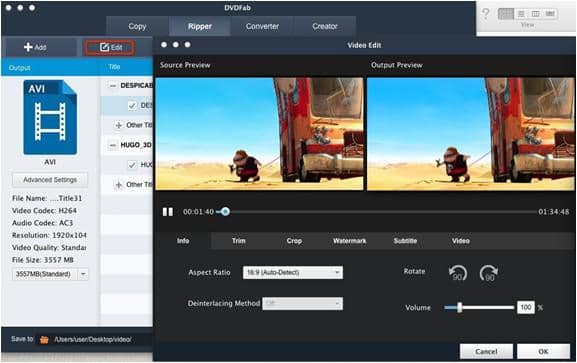Expand Other Titles under DESPICABLE
The width and height of the screenshot is (577, 363).
(x=118, y=126)
